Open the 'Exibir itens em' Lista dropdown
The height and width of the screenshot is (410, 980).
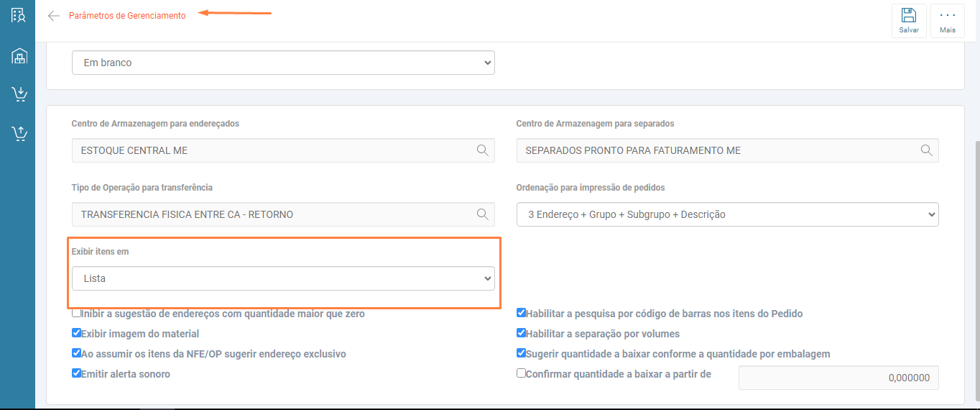click(x=283, y=278)
